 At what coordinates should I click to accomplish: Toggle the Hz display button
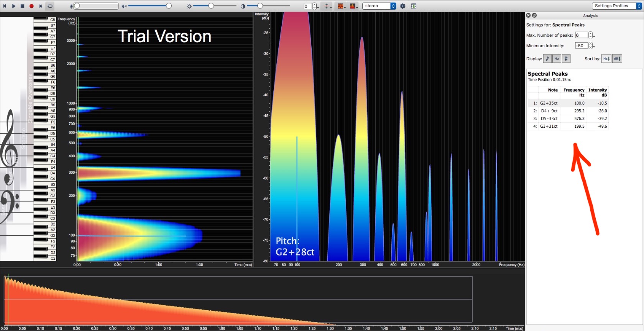click(557, 59)
